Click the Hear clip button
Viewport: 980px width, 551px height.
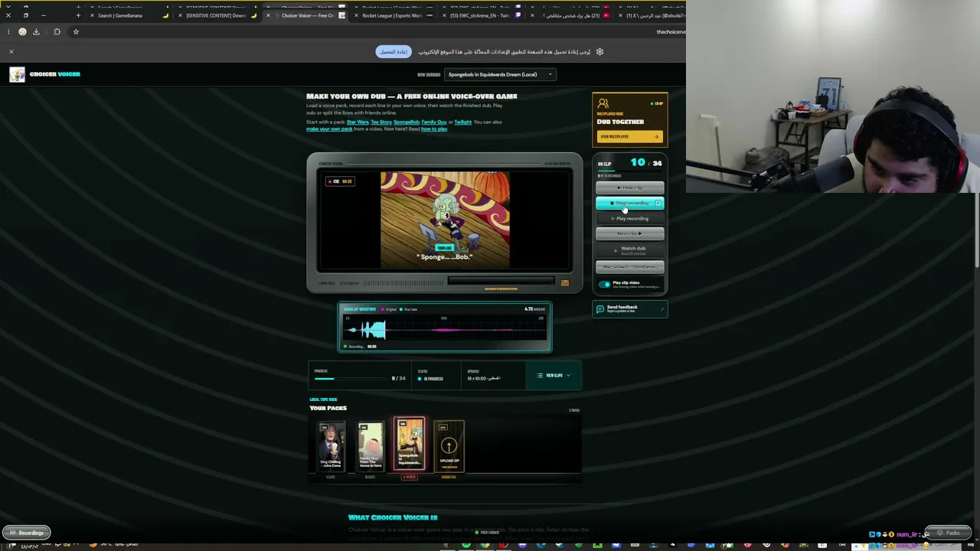630,187
